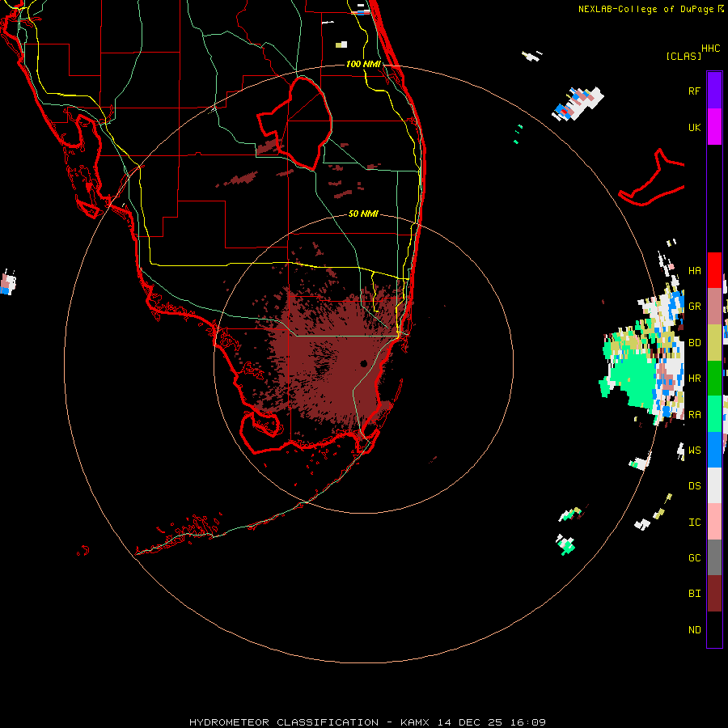Click the large green rain echo area
The image size is (728, 728).
(633, 379)
